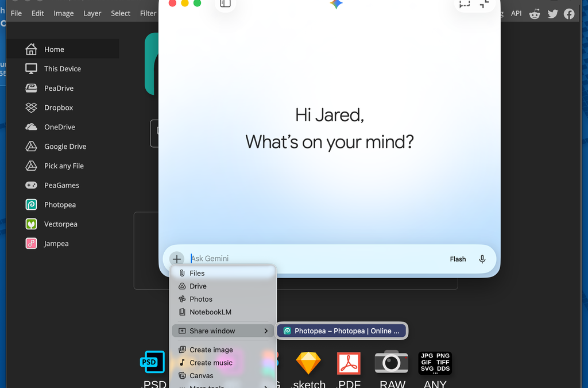The height and width of the screenshot is (388, 588).
Task: Click the Gemini sparkle logo
Action: [x=336, y=3]
